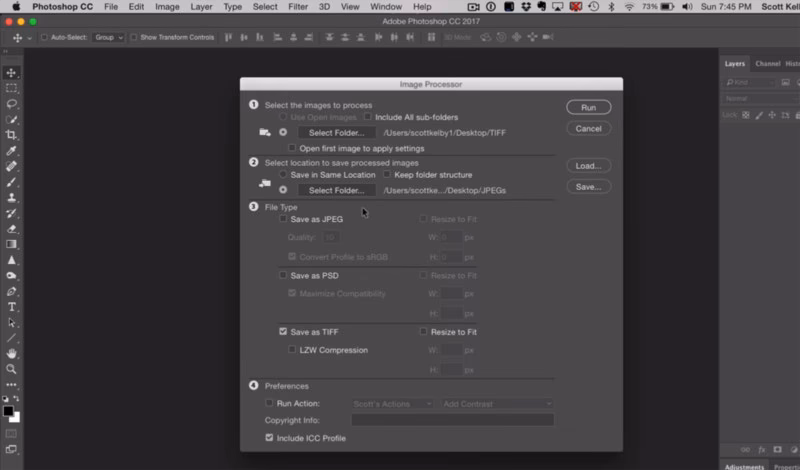This screenshot has height=470, width=800.
Task: Select the Crop tool
Action: [x=11, y=135]
